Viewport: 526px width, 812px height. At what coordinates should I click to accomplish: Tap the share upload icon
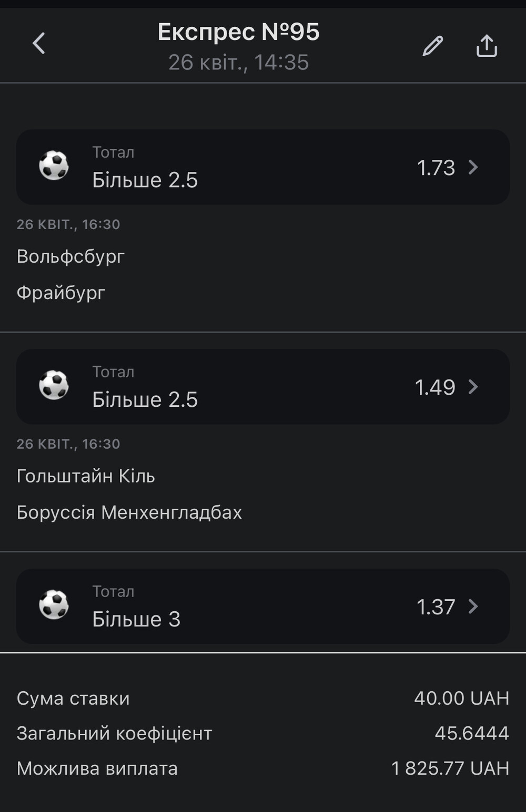point(487,46)
